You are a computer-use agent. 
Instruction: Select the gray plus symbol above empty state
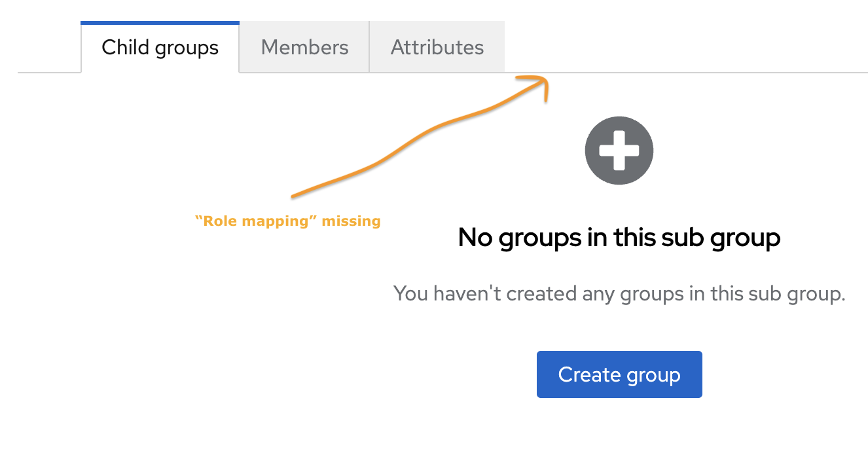619,150
